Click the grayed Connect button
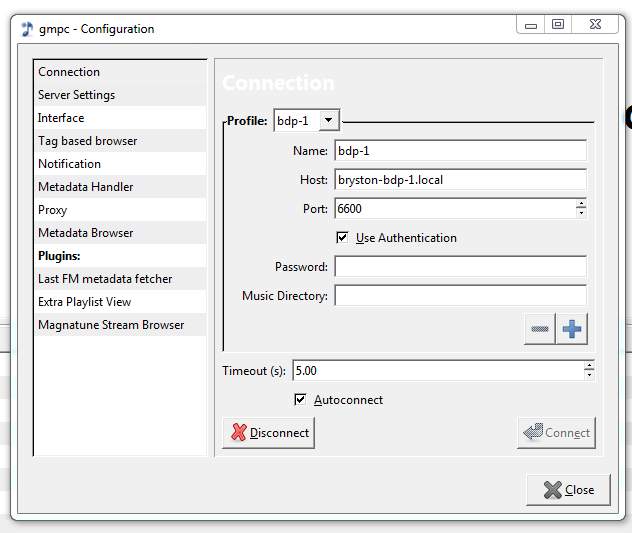This screenshot has width=632, height=533. click(556, 433)
